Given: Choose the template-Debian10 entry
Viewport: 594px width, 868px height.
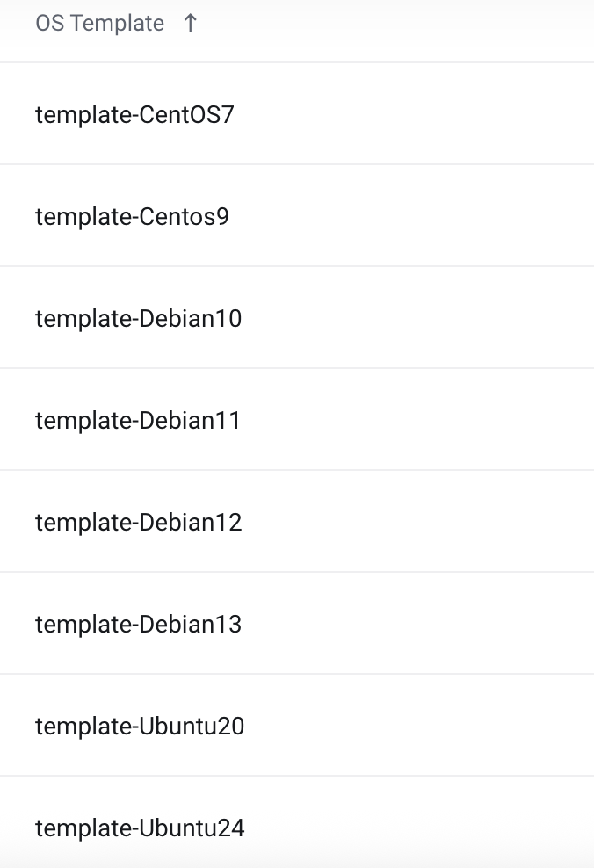Looking at the screenshot, I should pyautogui.click(x=297, y=317).
